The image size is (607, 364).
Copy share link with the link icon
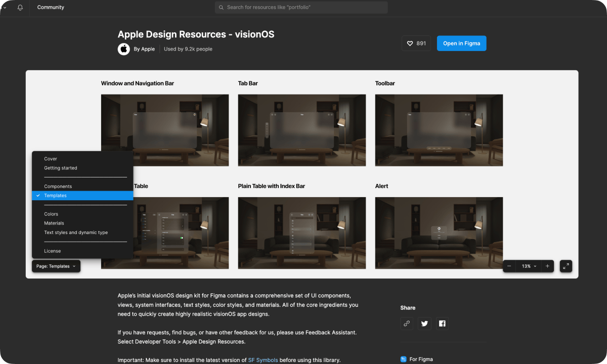[407, 324]
